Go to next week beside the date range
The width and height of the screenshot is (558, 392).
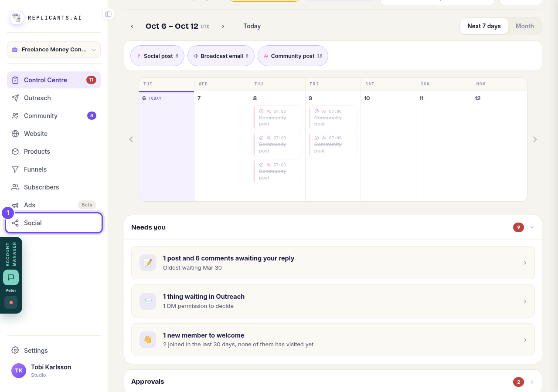(223, 26)
